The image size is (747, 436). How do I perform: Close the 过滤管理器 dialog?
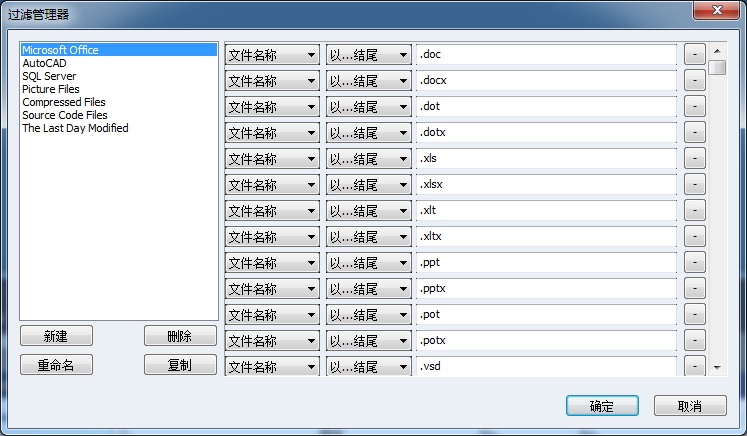(x=717, y=10)
